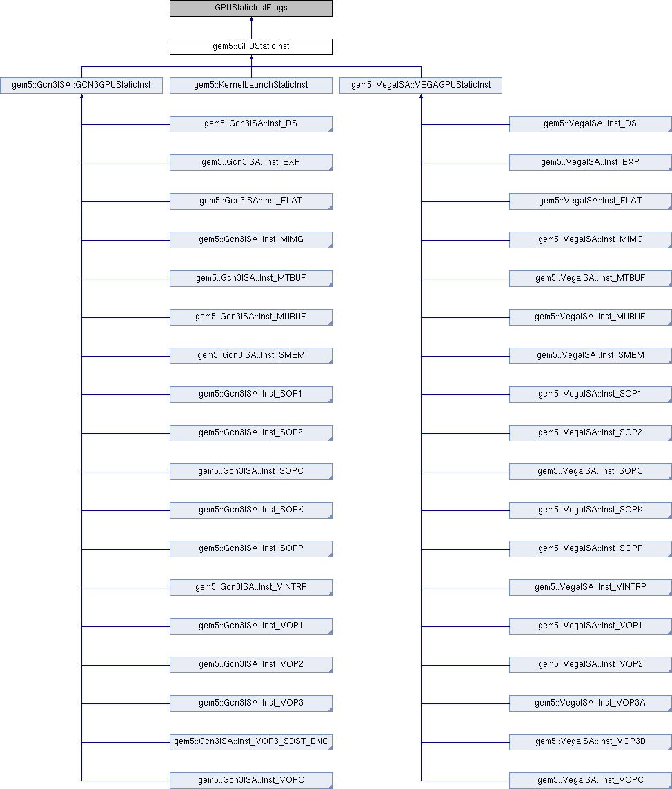Screen dimensions: 672x789
Task: Navigate to gem5::Gcn3ISA::Inst_VINTRP
Action: pos(251,588)
